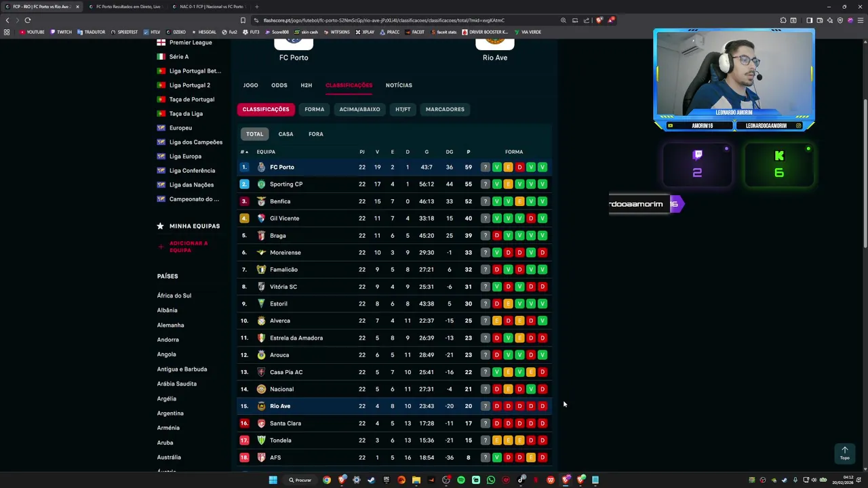Click the FC Porto crest in standings row 1

tap(261, 167)
